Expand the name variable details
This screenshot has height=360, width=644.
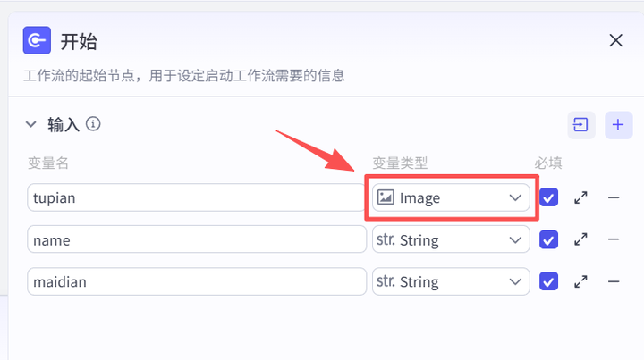pos(580,239)
